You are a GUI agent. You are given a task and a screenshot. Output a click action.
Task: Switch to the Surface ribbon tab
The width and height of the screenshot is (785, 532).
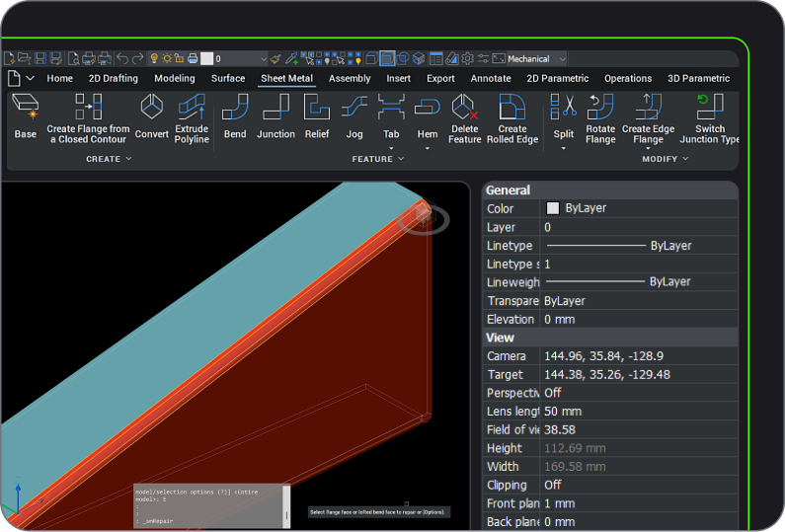[228, 79]
